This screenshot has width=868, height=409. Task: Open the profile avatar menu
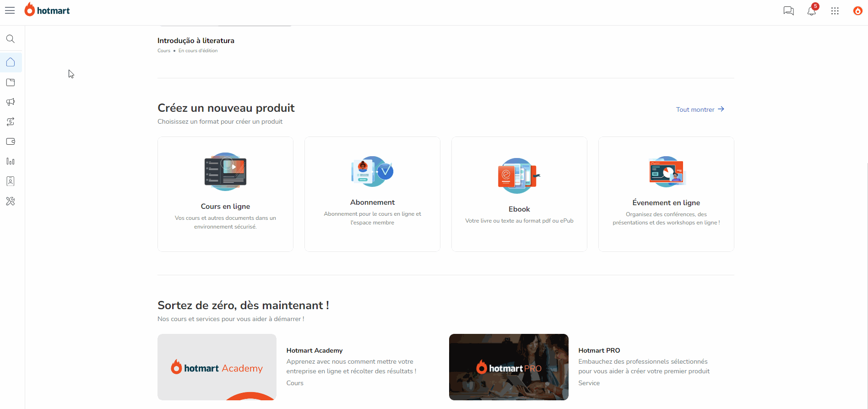coord(858,11)
